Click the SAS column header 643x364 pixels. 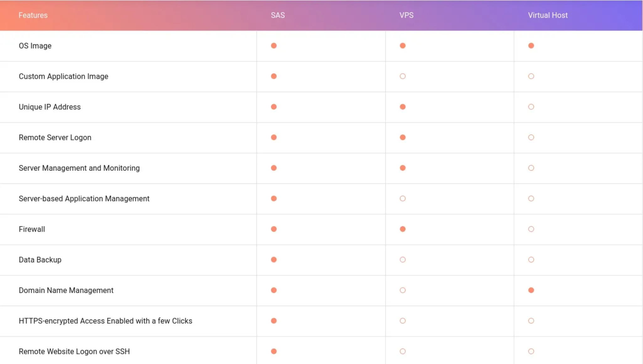click(x=278, y=15)
